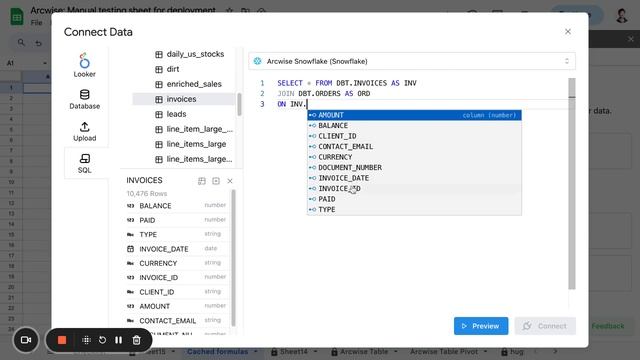Viewport: 640px width, 360px height.
Task: Click the Feedback link in the sidebar
Action: [608, 326]
